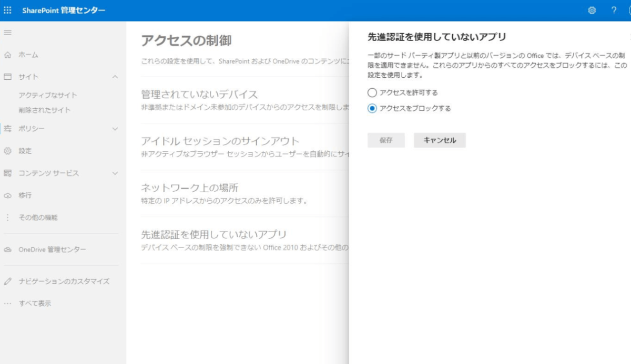Click the pencil icon beside ナビゲーションのカスタマイズ

click(x=7, y=281)
